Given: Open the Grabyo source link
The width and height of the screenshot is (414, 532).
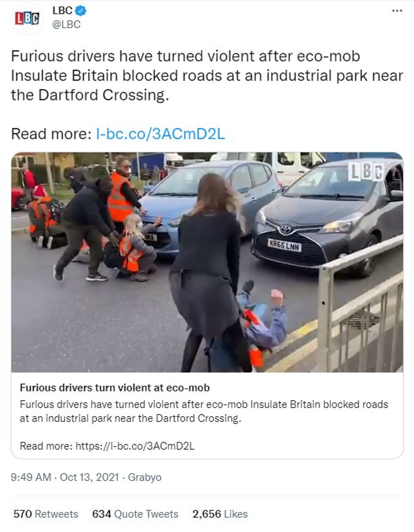Looking at the screenshot, I should [x=144, y=478].
